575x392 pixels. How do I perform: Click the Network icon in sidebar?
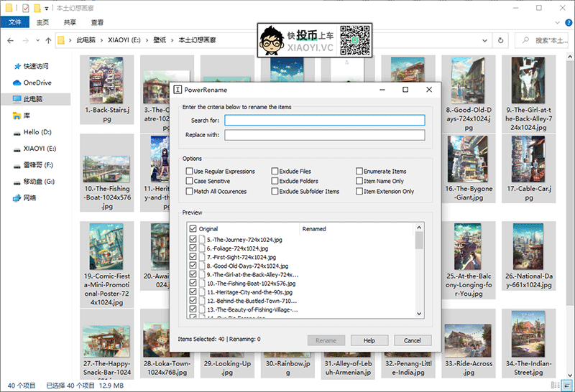pyautogui.click(x=17, y=197)
